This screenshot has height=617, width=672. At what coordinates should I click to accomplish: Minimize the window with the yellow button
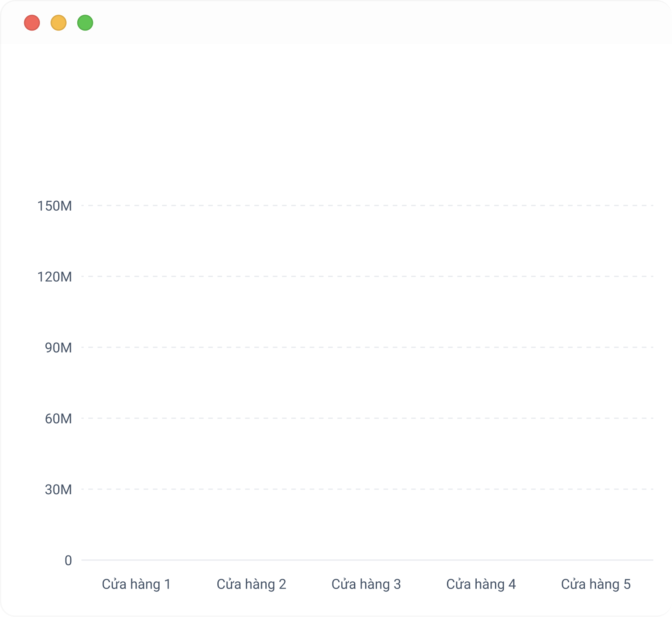(59, 23)
